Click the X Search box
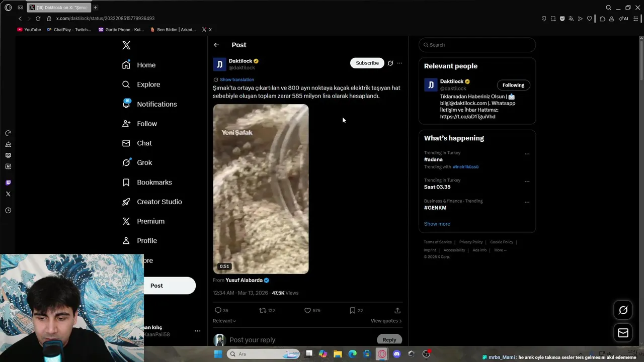 click(x=477, y=45)
